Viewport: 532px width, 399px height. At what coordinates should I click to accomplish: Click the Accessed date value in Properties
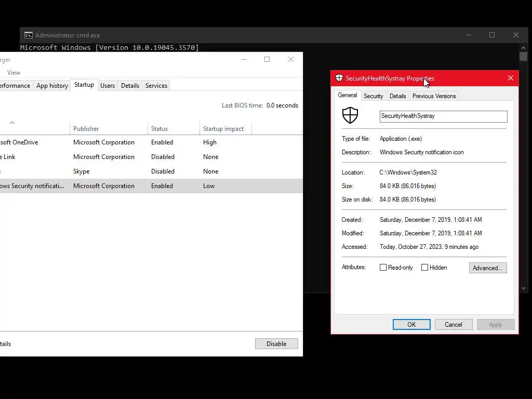[429, 247]
